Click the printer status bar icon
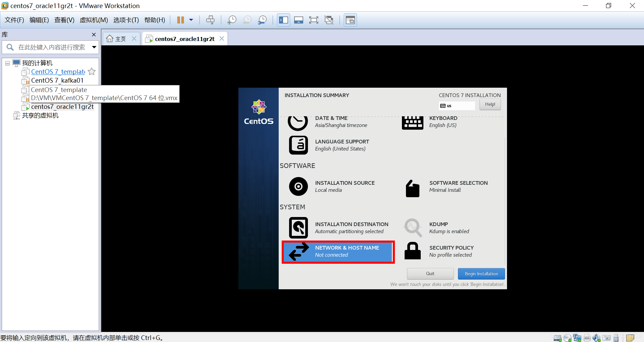This screenshot has height=342, width=644. [587, 338]
